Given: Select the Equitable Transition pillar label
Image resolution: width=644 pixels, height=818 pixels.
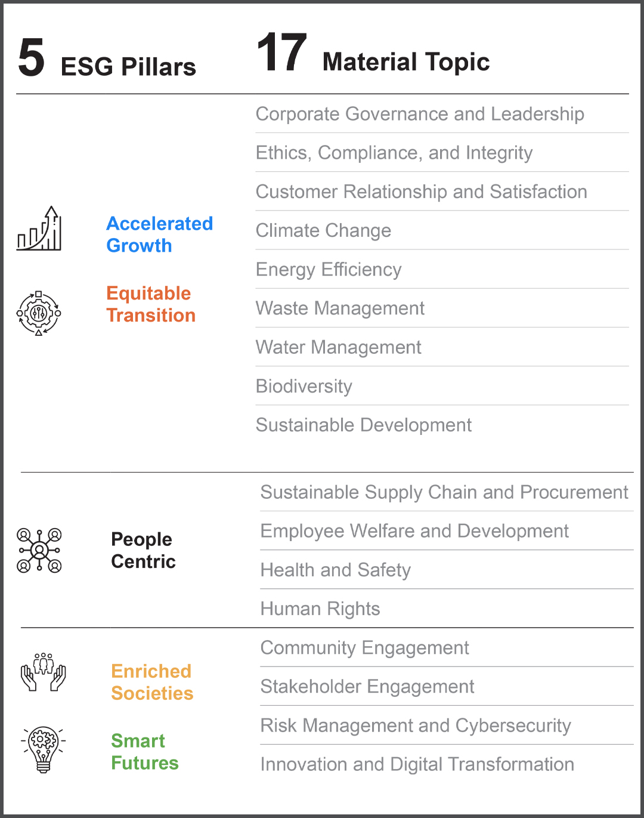Looking at the screenshot, I should pos(151,304).
